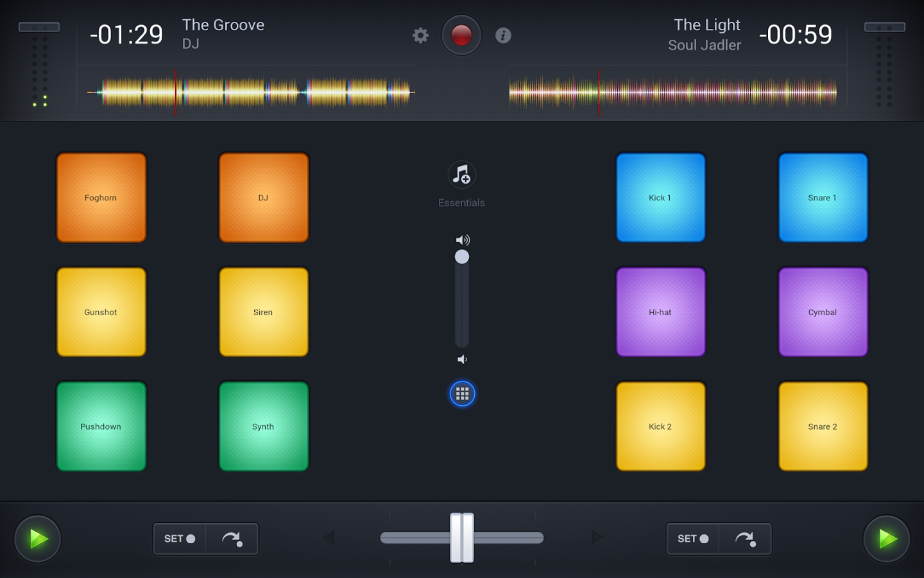Start playback on the right deck
This screenshot has height=578, width=924.
coord(887,539)
